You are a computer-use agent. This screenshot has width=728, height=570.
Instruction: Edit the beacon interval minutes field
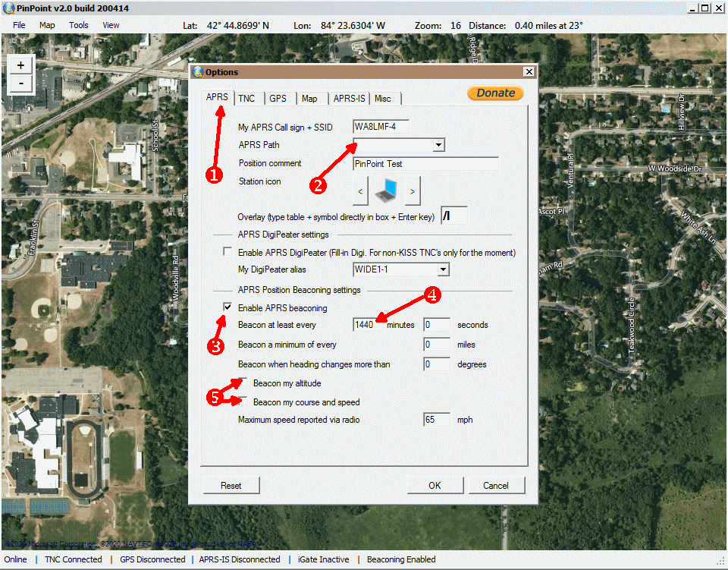[368, 325]
